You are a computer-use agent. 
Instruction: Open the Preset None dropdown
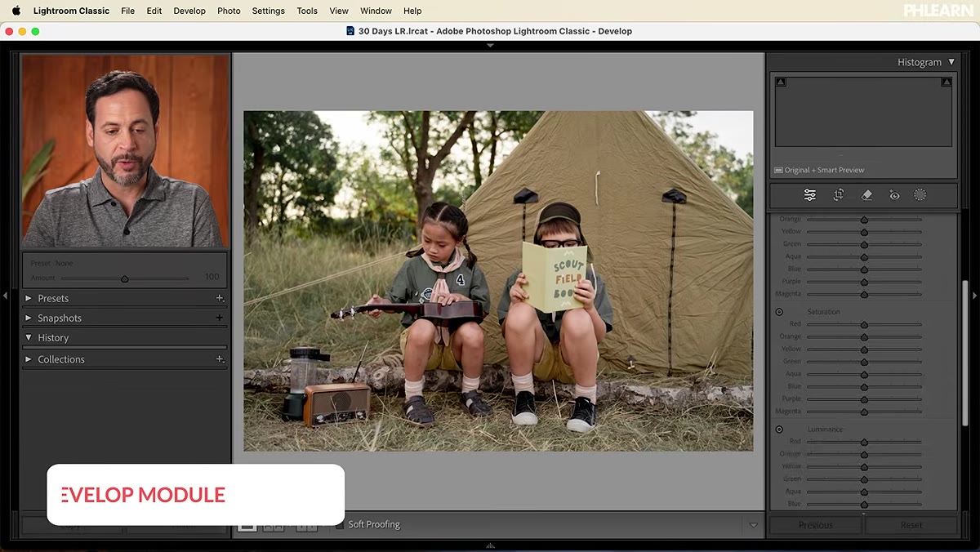[64, 264]
